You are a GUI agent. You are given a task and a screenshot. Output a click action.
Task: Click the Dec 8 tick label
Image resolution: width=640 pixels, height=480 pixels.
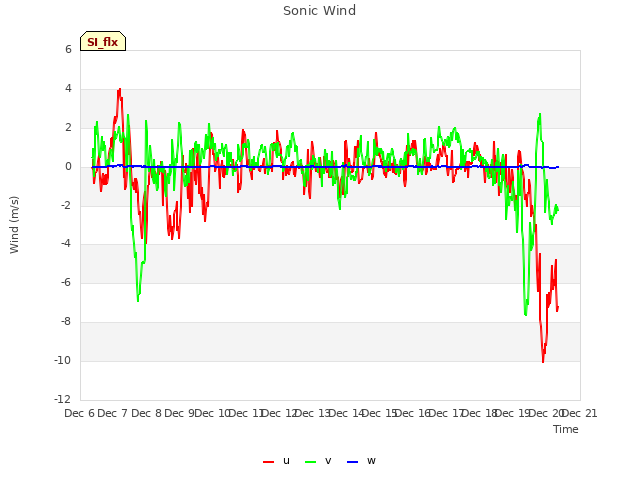click(147, 413)
